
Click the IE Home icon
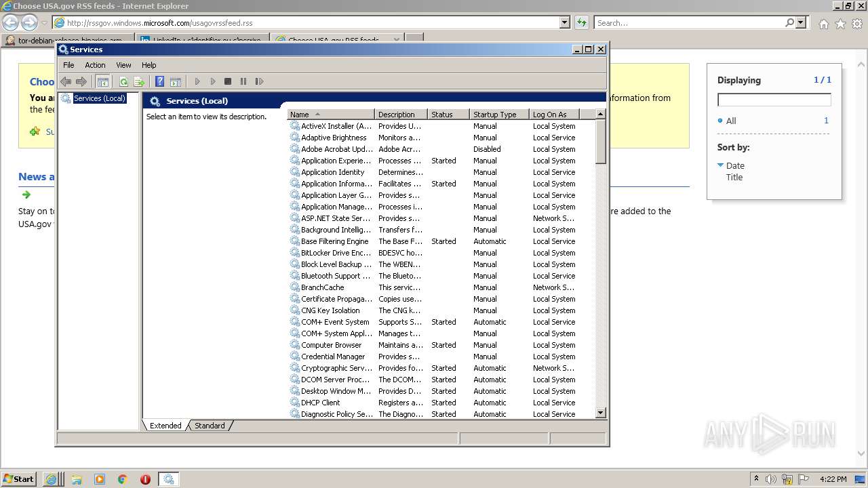click(x=823, y=24)
